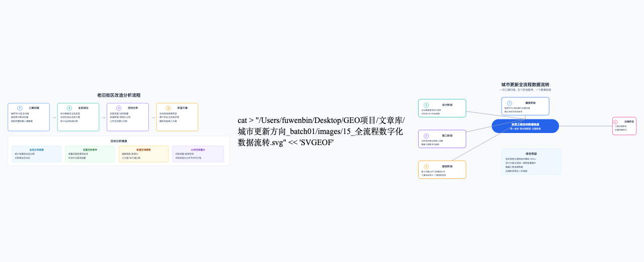Select the 运维阶段 node label
The width and height of the screenshot is (644, 262).
coord(629,121)
